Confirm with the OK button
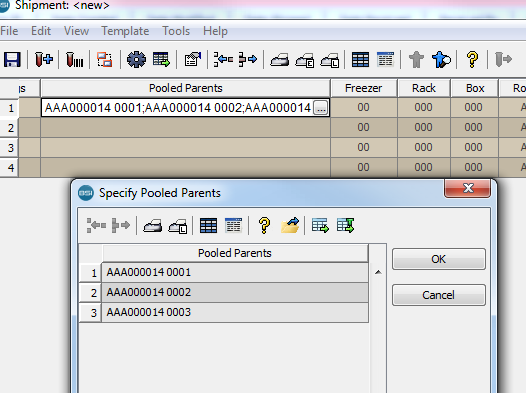 pos(438,259)
